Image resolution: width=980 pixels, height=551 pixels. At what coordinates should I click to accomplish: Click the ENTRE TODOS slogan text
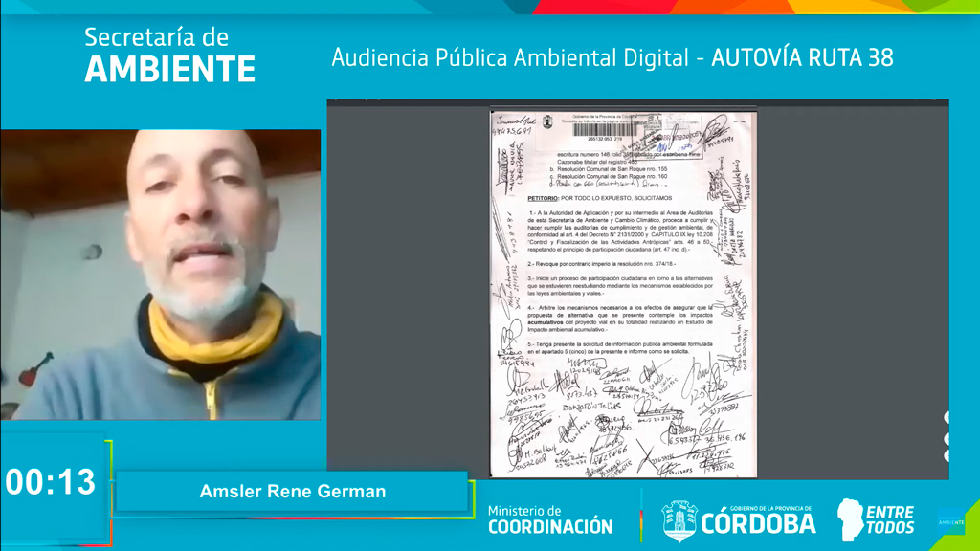tap(889, 519)
